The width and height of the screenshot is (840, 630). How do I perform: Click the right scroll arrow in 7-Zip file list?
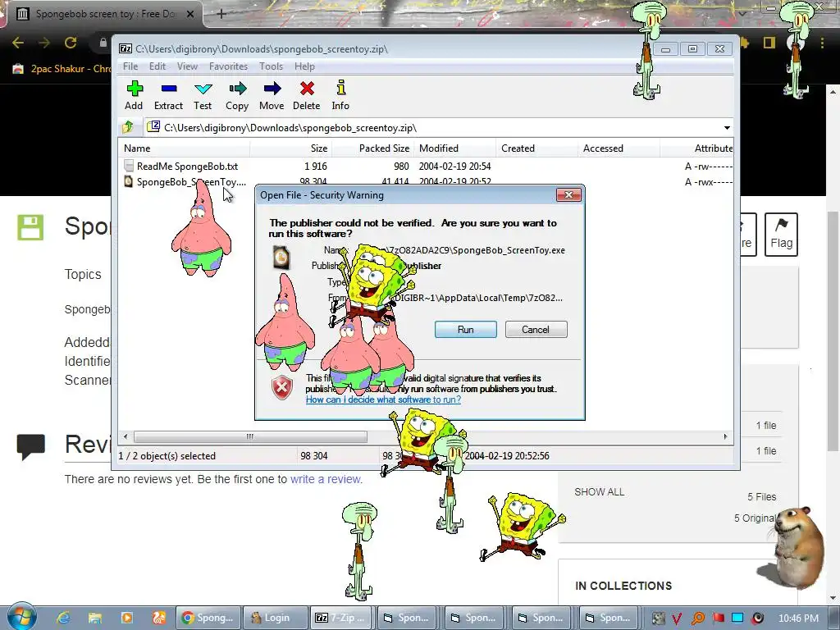tap(725, 436)
